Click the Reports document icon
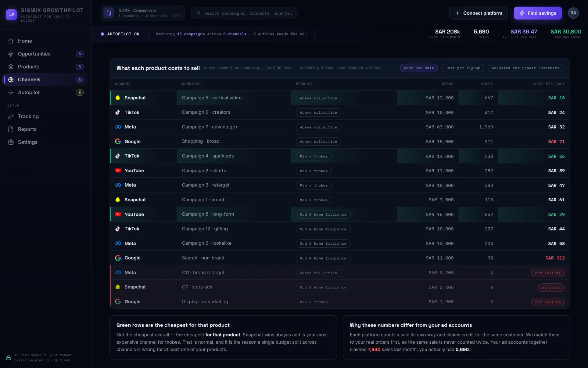 point(11,129)
